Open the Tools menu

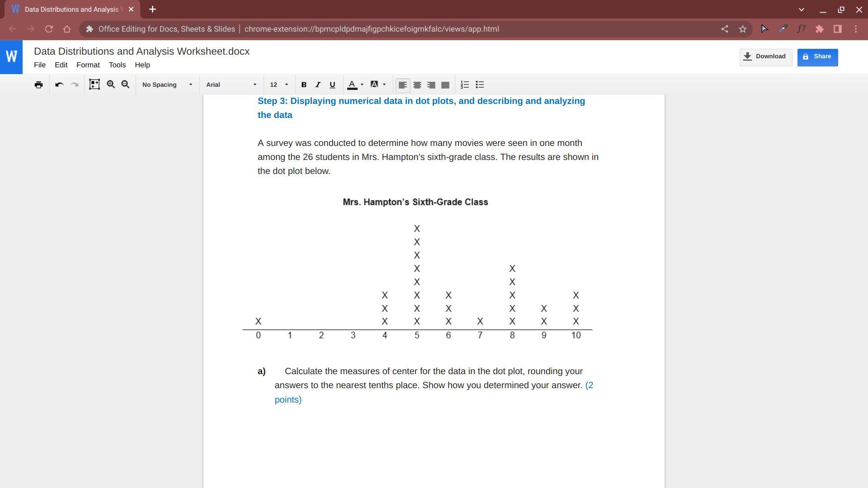click(x=117, y=65)
